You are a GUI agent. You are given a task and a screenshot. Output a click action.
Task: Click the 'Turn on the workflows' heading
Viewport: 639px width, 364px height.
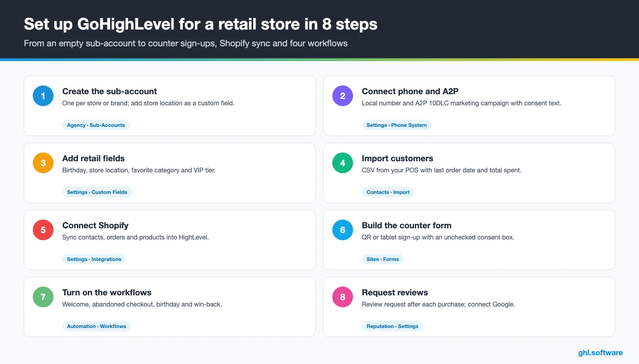107,293
